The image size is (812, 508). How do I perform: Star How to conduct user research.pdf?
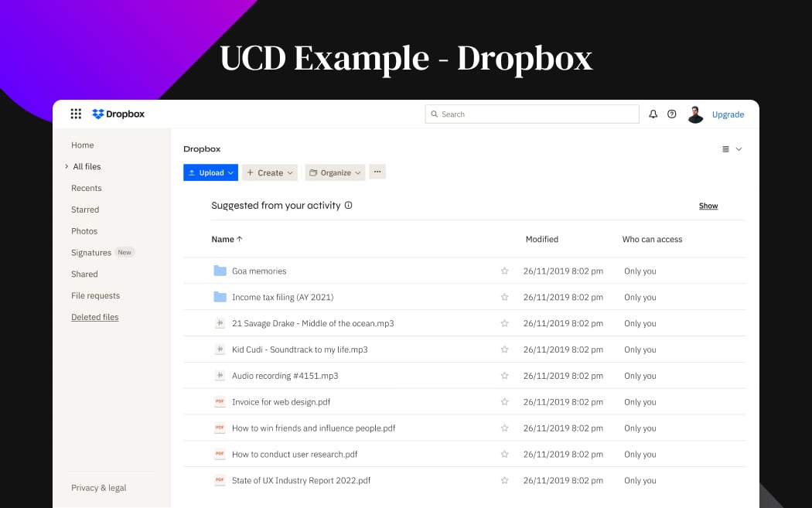(x=504, y=454)
